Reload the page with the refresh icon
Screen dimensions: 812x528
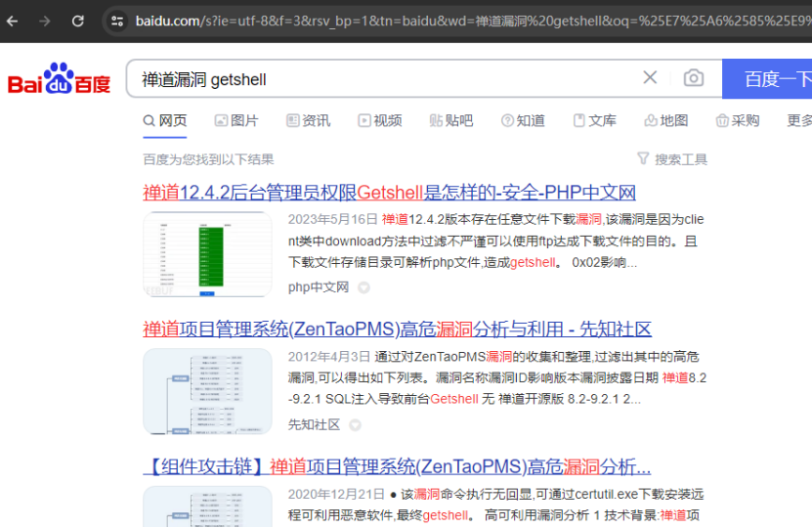pos(77,22)
